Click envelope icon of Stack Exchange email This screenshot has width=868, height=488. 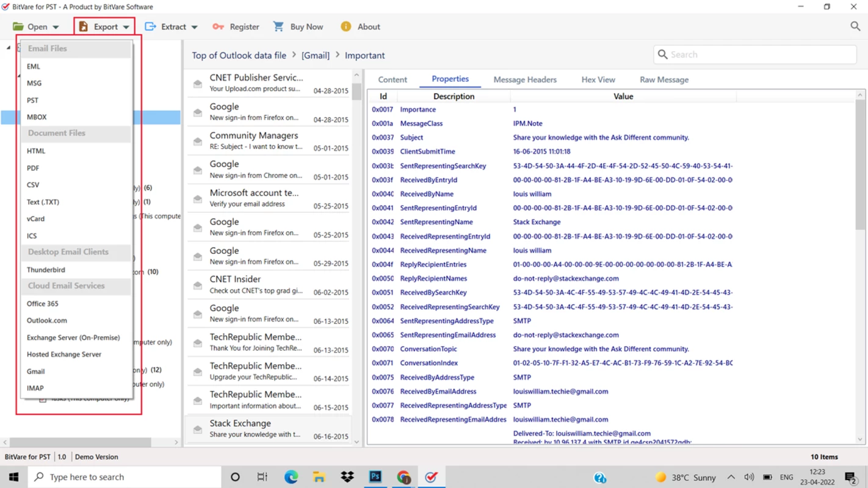coord(198,429)
